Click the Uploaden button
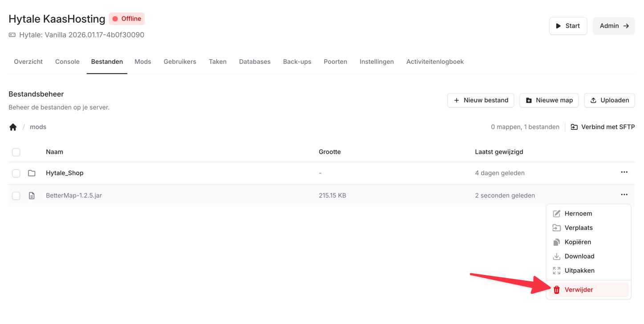The width and height of the screenshot is (644, 324). click(609, 100)
